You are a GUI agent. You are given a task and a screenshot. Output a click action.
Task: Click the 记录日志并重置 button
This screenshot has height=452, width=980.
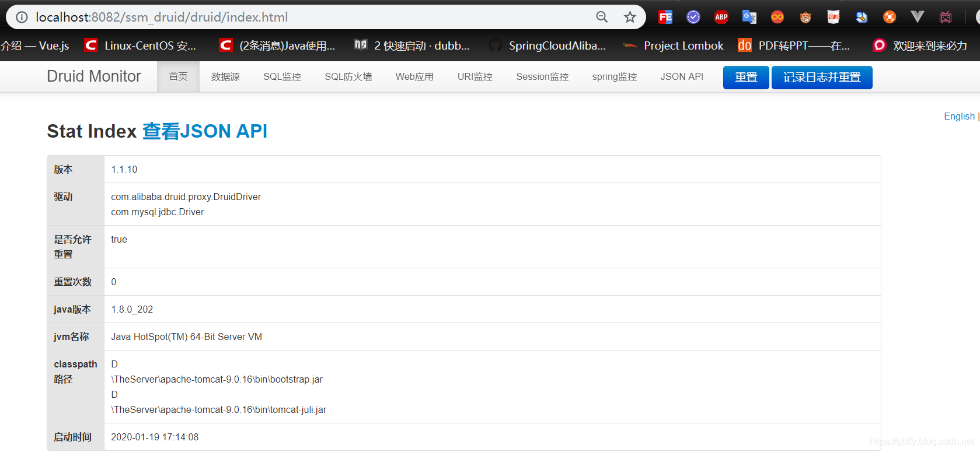(822, 77)
